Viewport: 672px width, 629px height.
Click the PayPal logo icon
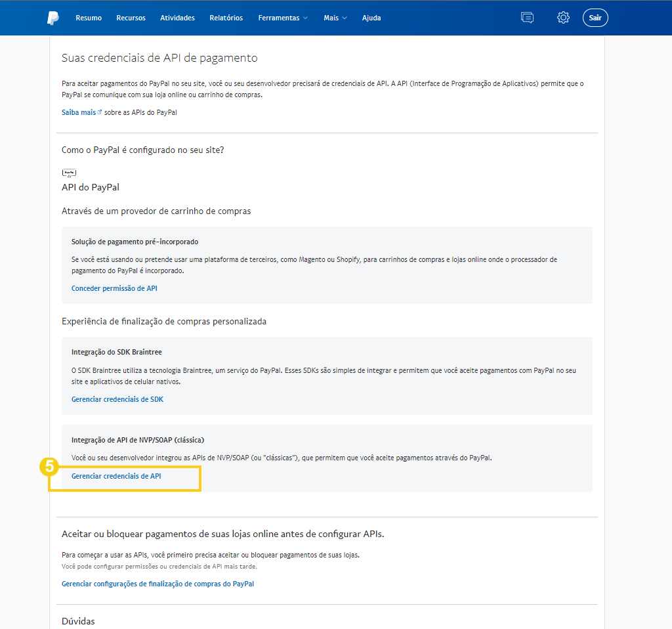click(52, 18)
